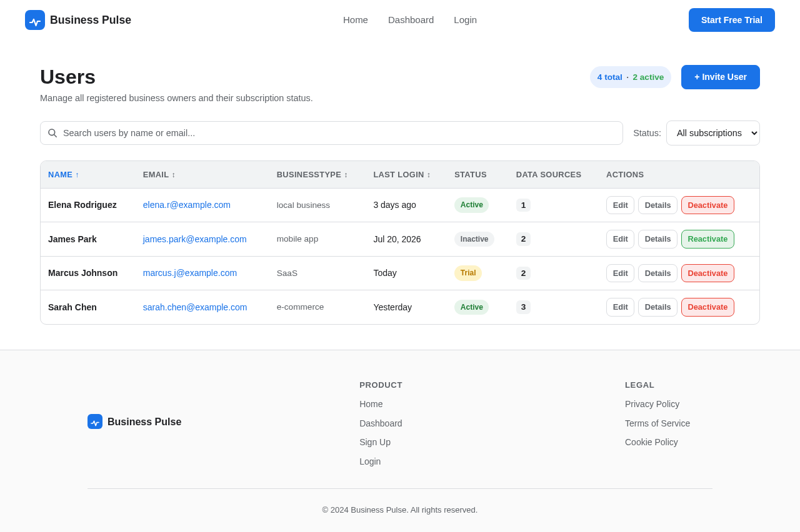Open Home in top navigation
Screen dimensions: 800x532
[356, 20]
